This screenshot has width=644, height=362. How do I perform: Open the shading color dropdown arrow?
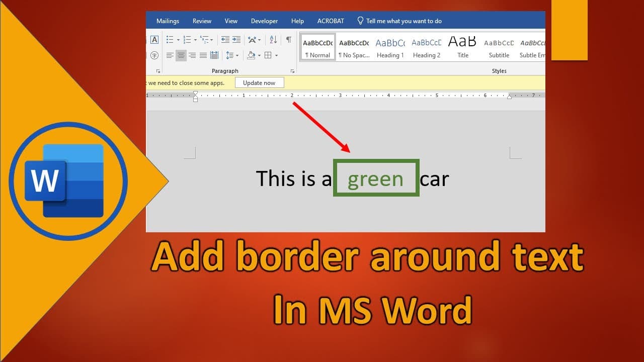point(259,55)
